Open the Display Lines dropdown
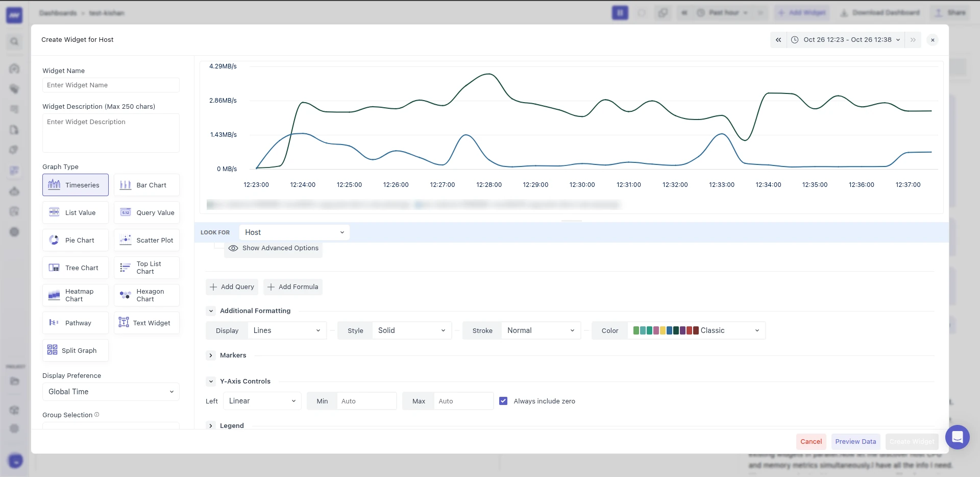980x477 pixels. (x=287, y=330)
